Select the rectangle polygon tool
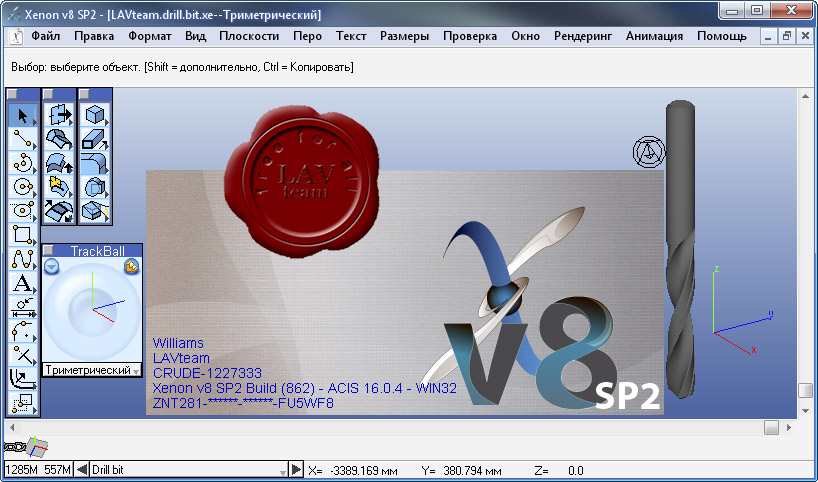 pos(23,235)
